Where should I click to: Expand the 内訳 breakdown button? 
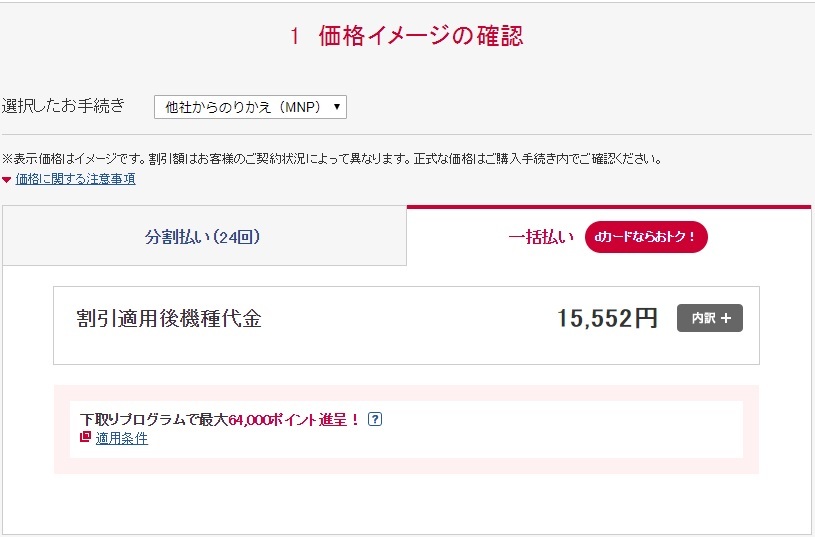tap(709, 318)
